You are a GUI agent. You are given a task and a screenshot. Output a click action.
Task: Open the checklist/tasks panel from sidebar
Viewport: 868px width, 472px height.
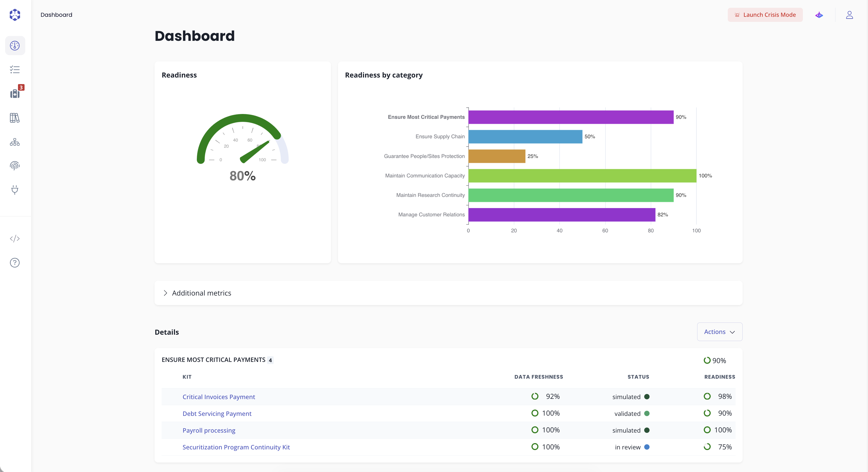pyautogui.click(x=15, y=70)
